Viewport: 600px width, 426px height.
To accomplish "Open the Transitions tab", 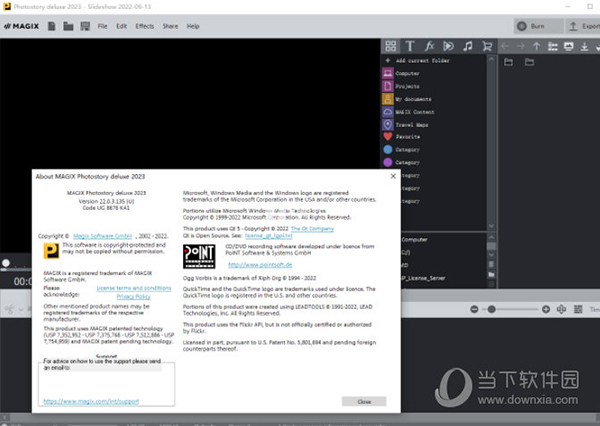I will 448,46.
